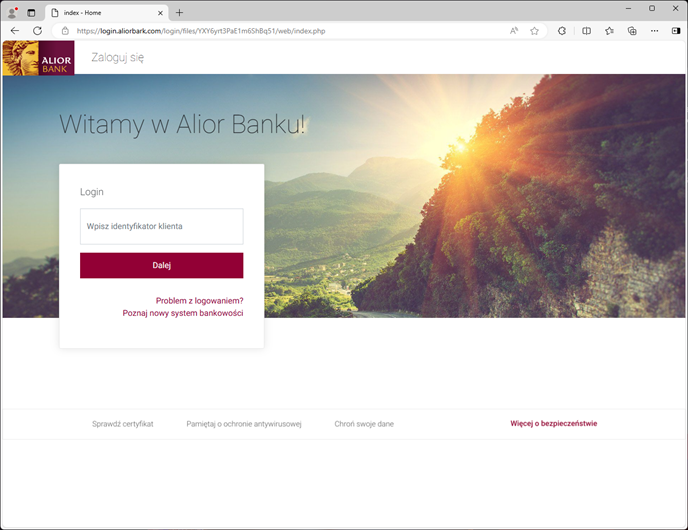Focus the identyfikator klienta input field
Image resolution: width=688 pixels, height=530 pixels.
point(161,226)
